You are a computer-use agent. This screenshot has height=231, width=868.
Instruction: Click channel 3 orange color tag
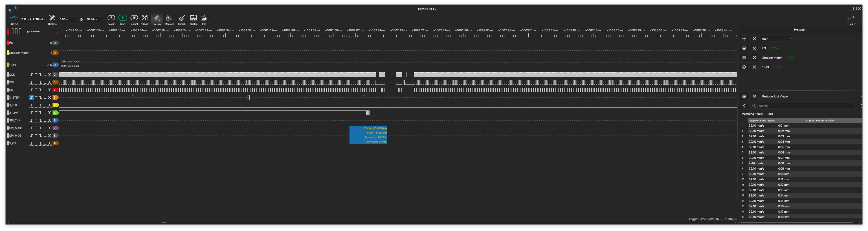[x=56, y=97]
